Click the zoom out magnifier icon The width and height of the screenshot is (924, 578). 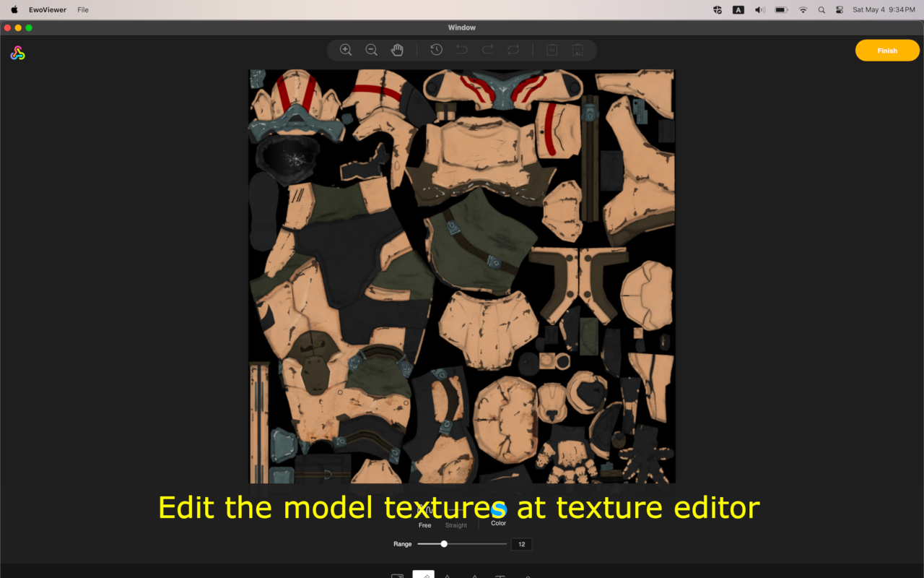coord(372,50)
